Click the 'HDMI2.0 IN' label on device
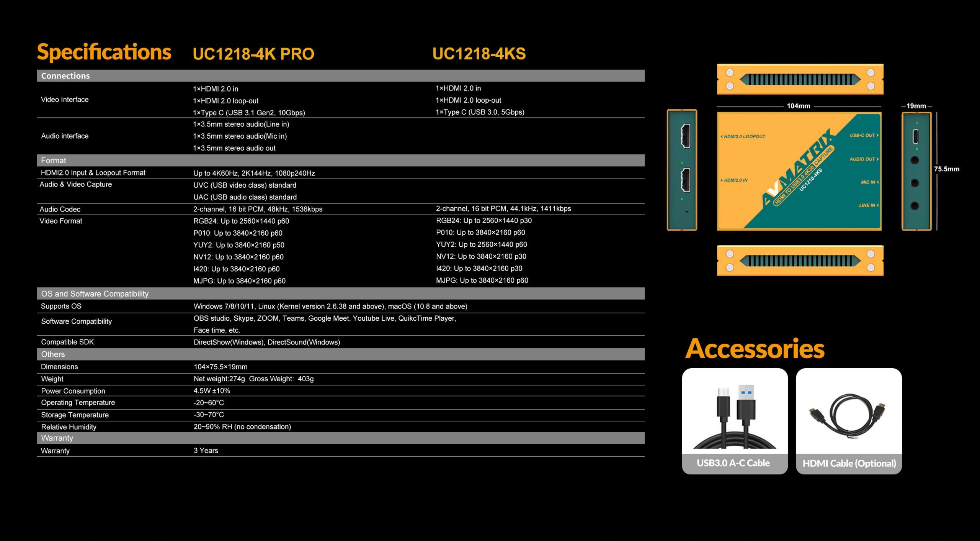This screenshot has height=541, width=980. (x=734, y=180)
